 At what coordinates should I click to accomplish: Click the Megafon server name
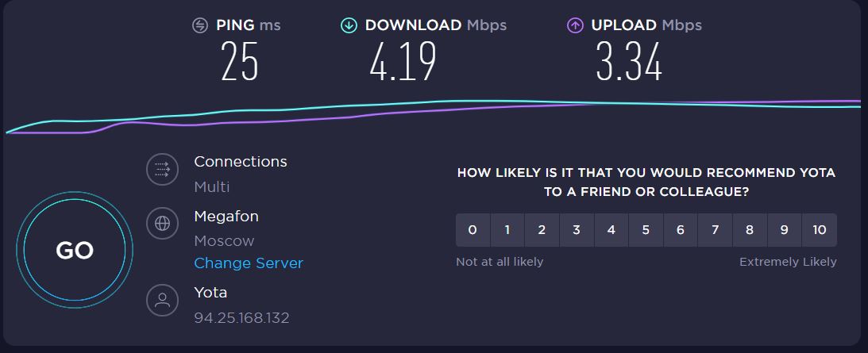[x=226, y=217]
